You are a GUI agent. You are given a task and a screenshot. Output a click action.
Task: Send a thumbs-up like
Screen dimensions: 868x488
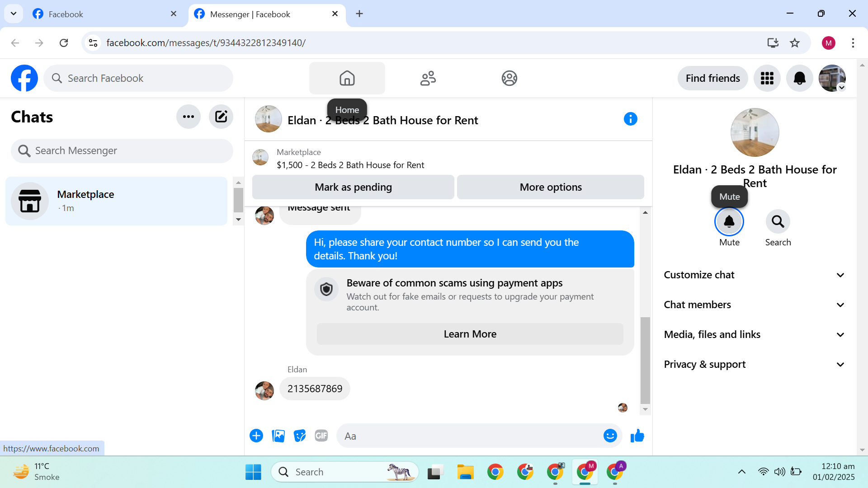coord(637,436)
